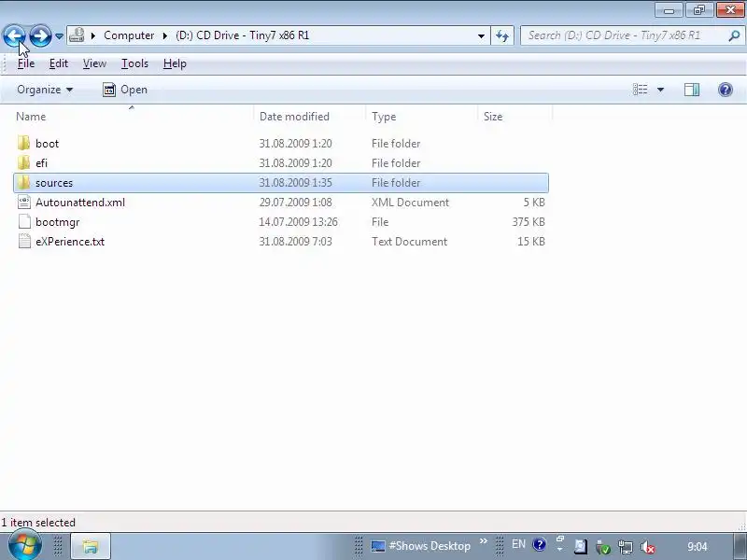Open the recent pages dropdown arrow
Viewport: 747px width, 560px height.
coord(59,36)
